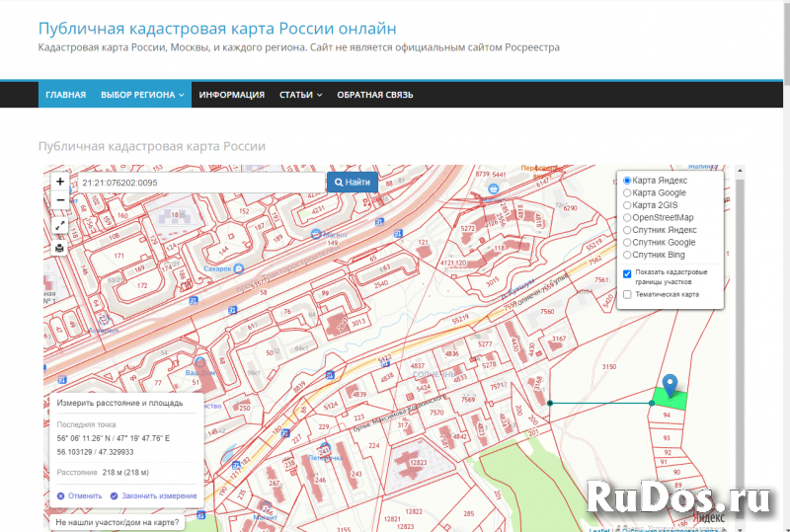This screenshot has width=790, height=532.
Task: Open ОБРАТНАЯ СВЯЗЬ menu item
Action: (375, 95)
